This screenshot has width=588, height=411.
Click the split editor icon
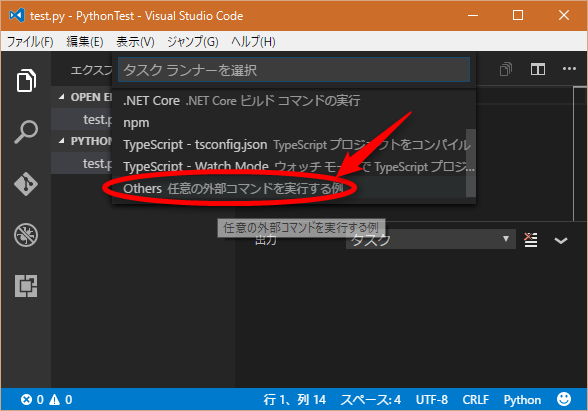click(538, 69)
